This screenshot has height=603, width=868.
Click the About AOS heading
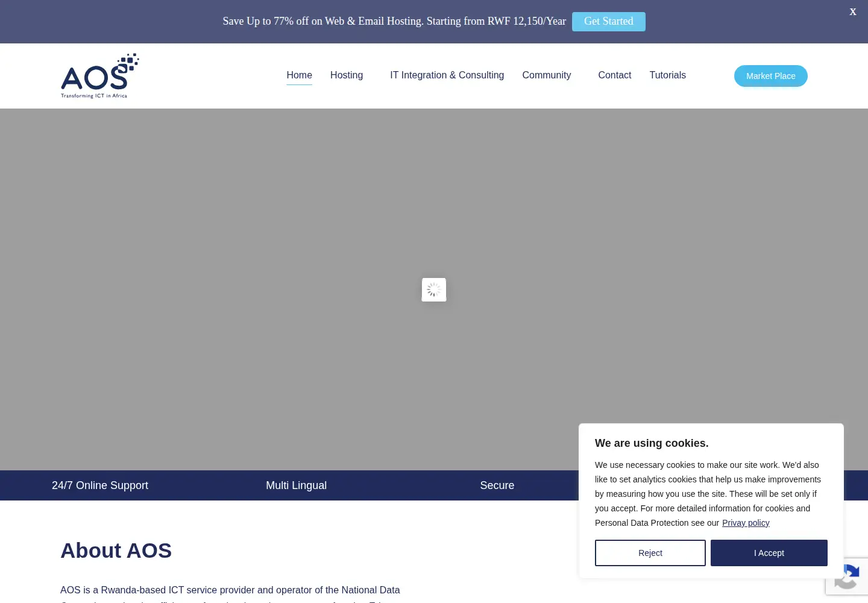click(x=116, y=551)
